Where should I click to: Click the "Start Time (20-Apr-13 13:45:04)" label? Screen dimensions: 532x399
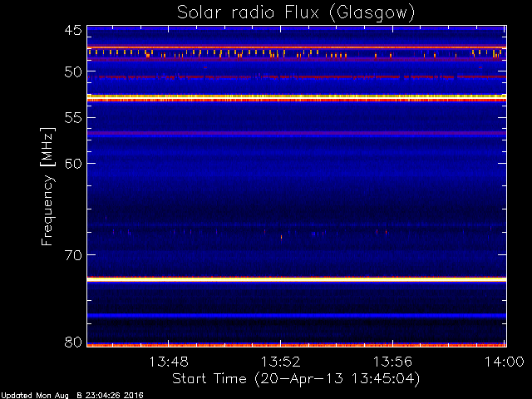tap(296, 379)
